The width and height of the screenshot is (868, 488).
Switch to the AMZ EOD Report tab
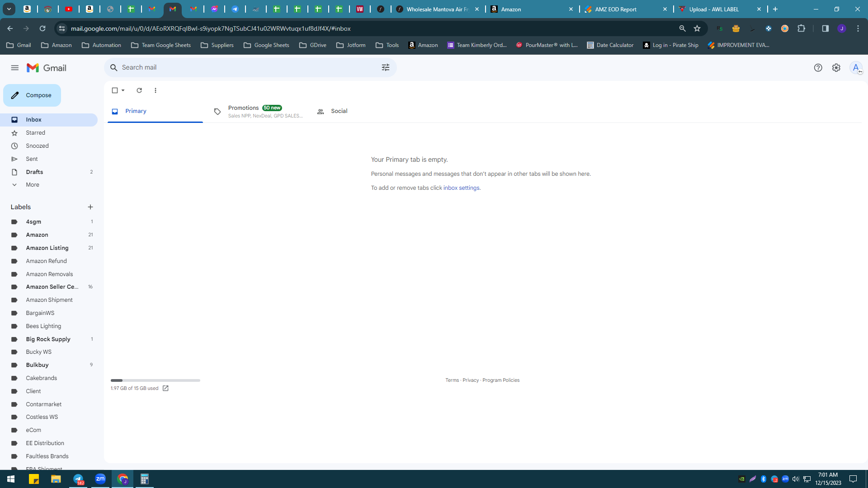coord(626,9)
